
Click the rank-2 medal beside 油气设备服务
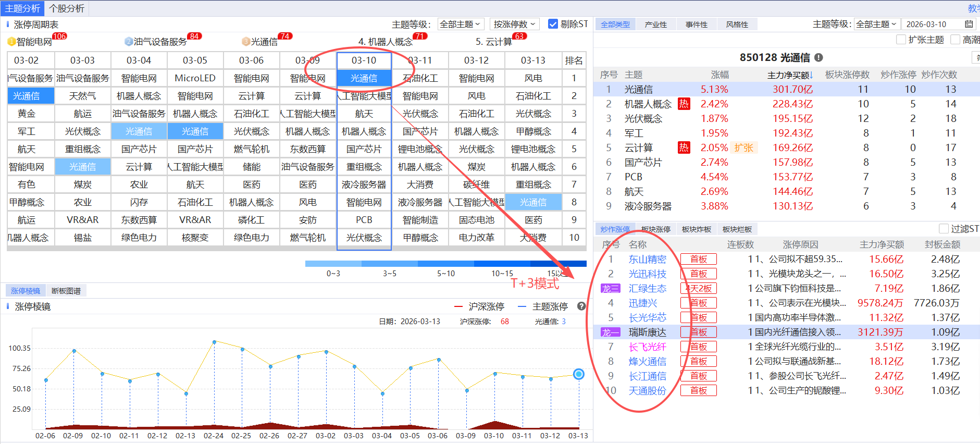tap(129, 42)
